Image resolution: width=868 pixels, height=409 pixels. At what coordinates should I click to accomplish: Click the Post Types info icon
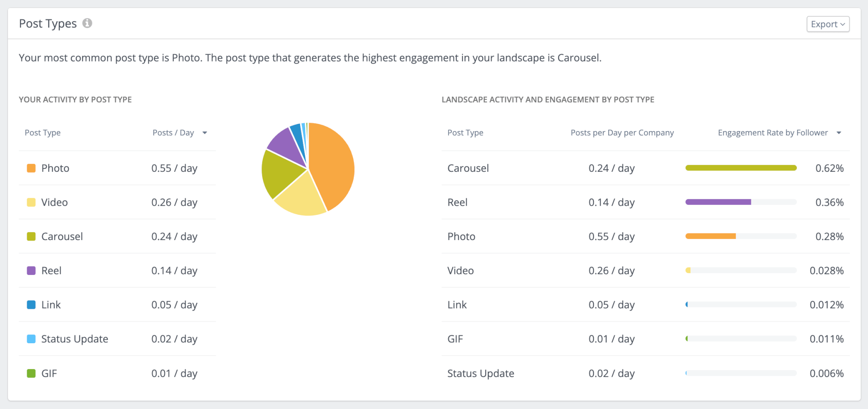pyautogui.click(x=88, y=23)
